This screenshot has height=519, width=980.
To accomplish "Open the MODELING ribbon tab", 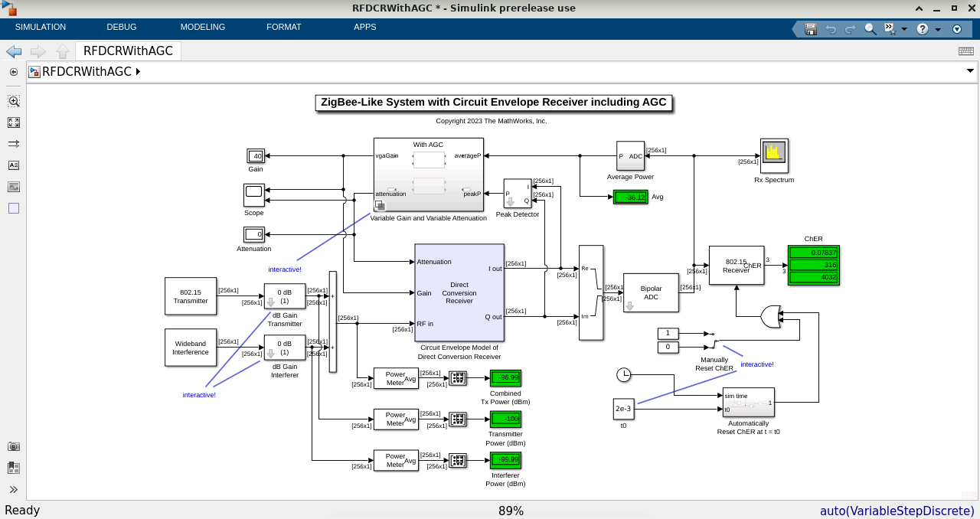I will (203, 27).
